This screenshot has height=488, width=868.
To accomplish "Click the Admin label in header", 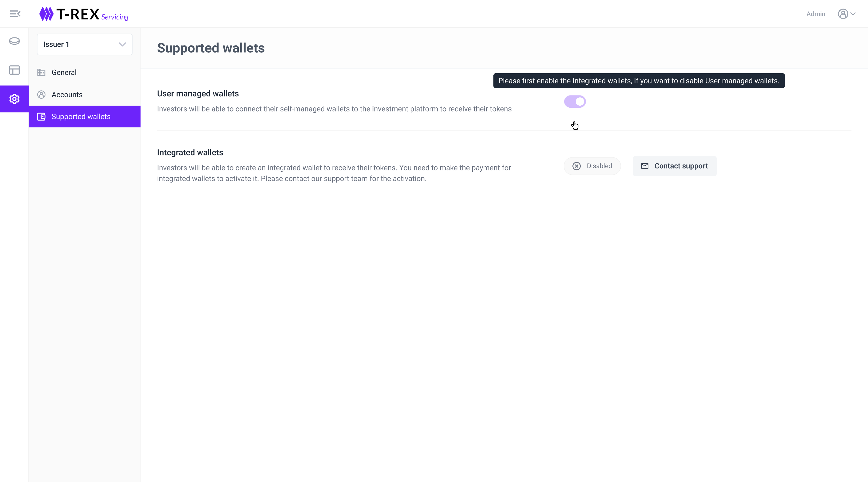I will point(816,14).
